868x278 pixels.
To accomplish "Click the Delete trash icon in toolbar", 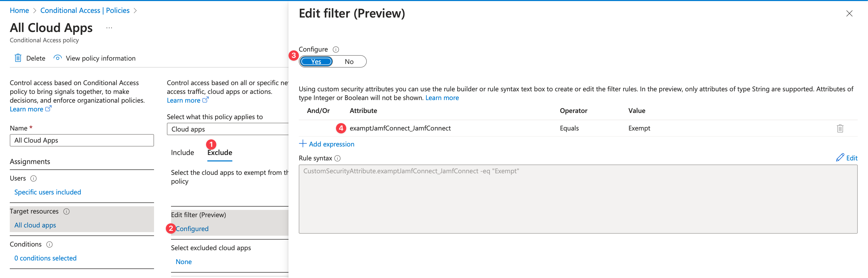I will [18, 58].
